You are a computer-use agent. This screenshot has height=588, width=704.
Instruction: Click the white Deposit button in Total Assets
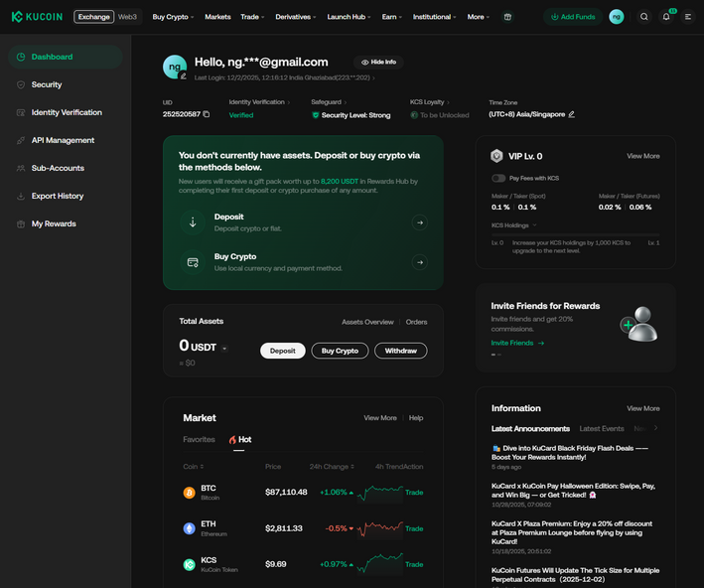pos(283,351)
